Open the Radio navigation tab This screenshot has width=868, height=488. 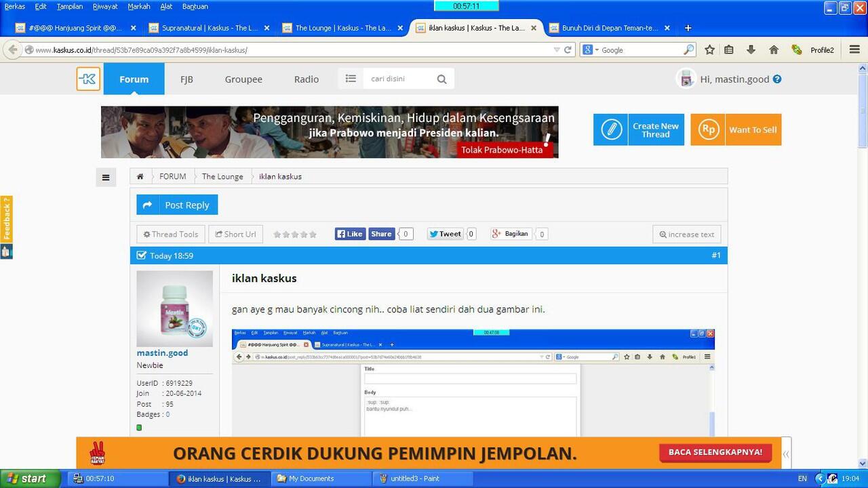point(307,79)
